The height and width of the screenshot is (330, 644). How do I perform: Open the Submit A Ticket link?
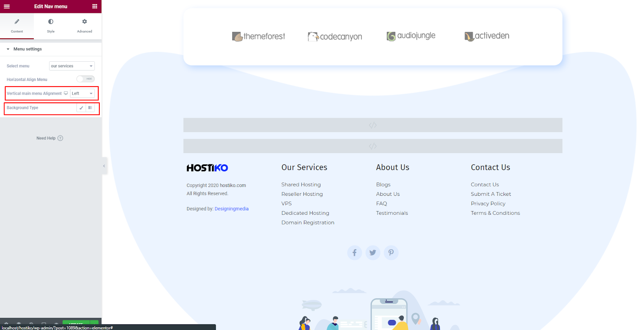[491, 194]
